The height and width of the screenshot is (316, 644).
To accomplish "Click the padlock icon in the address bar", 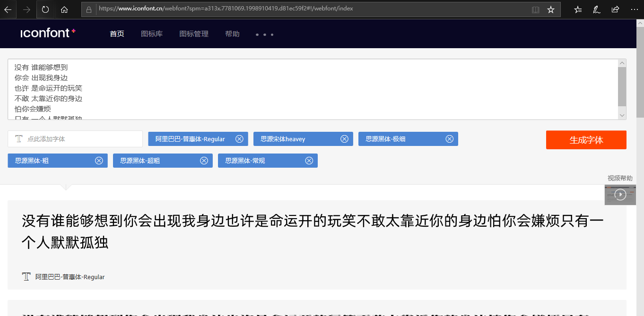I will coord(88,8).
